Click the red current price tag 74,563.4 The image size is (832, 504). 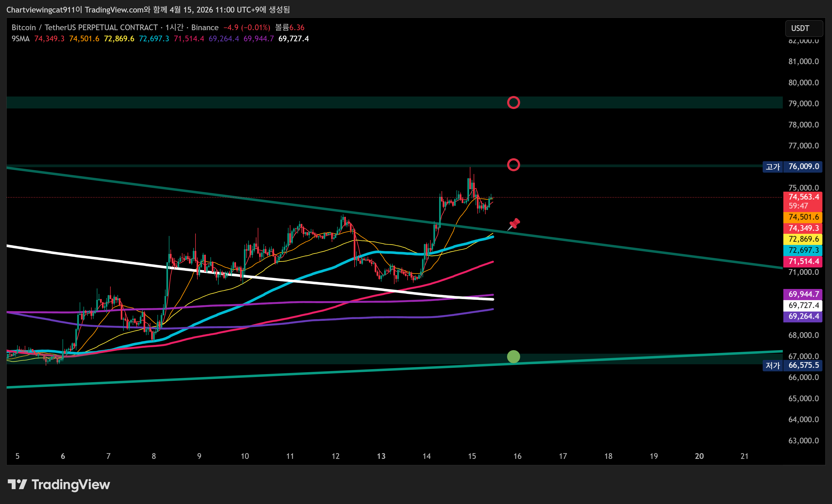coord(803,197)
